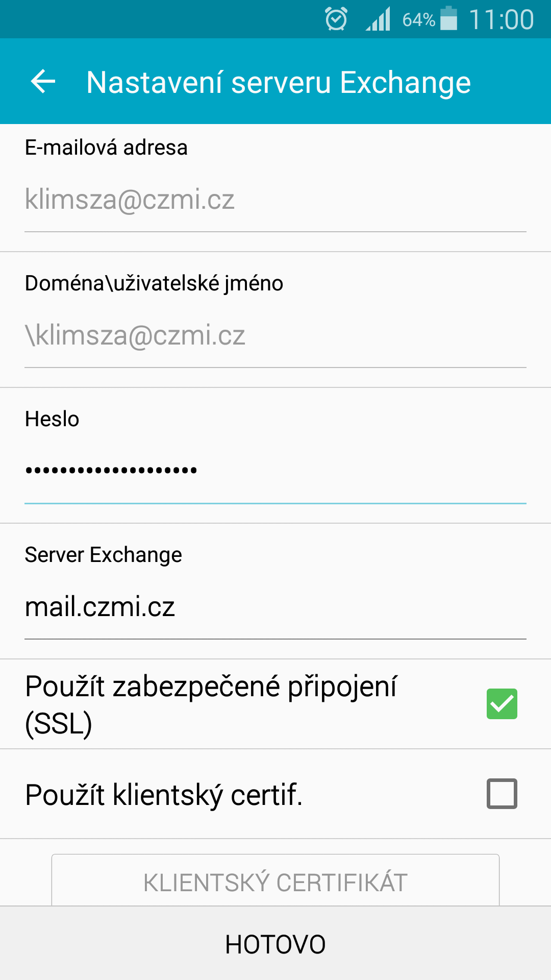Tap the HOTOVO button
The image size is (551, 980).
(x=275, y=944)
